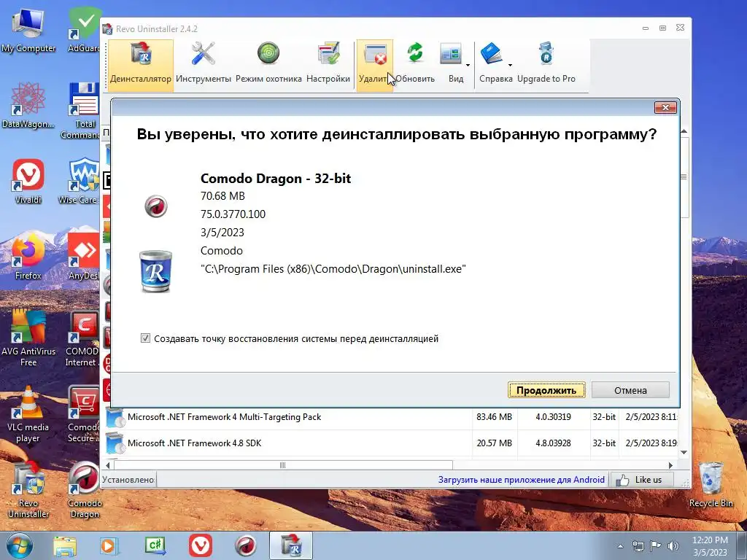Open media player from taskbar
The width and height of the screenshot is (747, 560).
click(109, 546)
